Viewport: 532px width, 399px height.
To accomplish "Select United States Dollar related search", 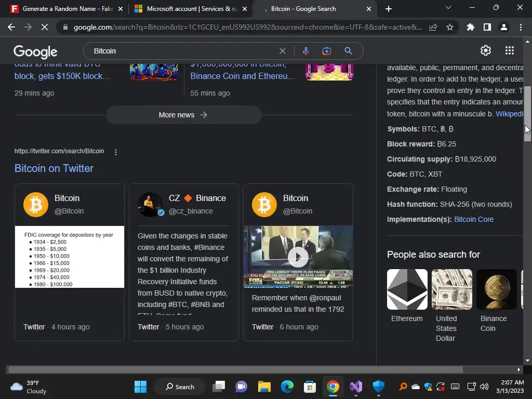I will tap(451, 305).
